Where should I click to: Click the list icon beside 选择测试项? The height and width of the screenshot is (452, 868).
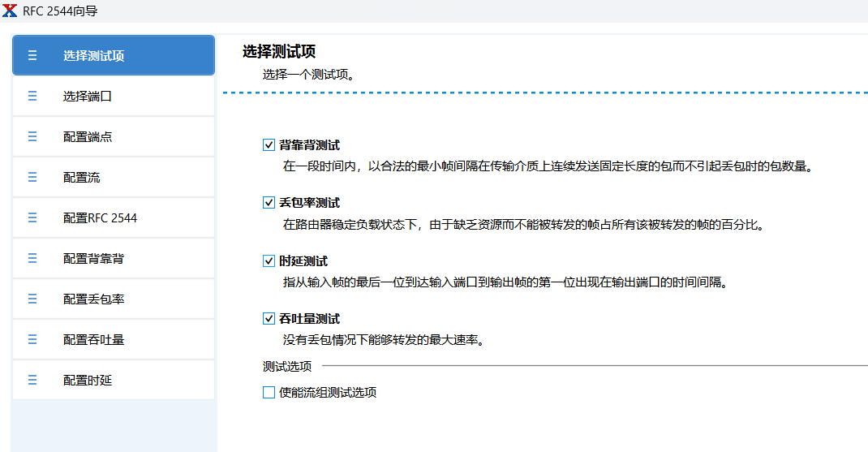coord(32,55)
